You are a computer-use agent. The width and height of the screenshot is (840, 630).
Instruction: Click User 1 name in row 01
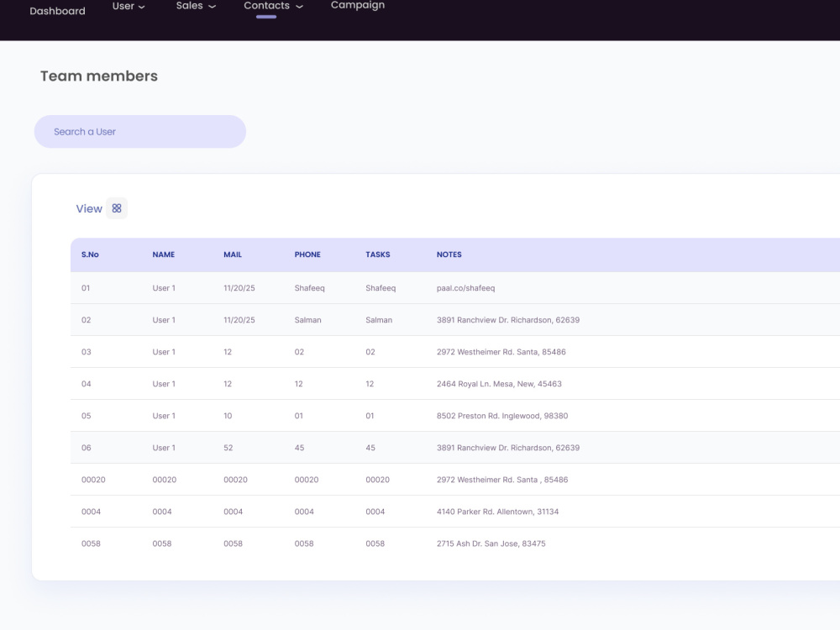click(x=164, y=288)
